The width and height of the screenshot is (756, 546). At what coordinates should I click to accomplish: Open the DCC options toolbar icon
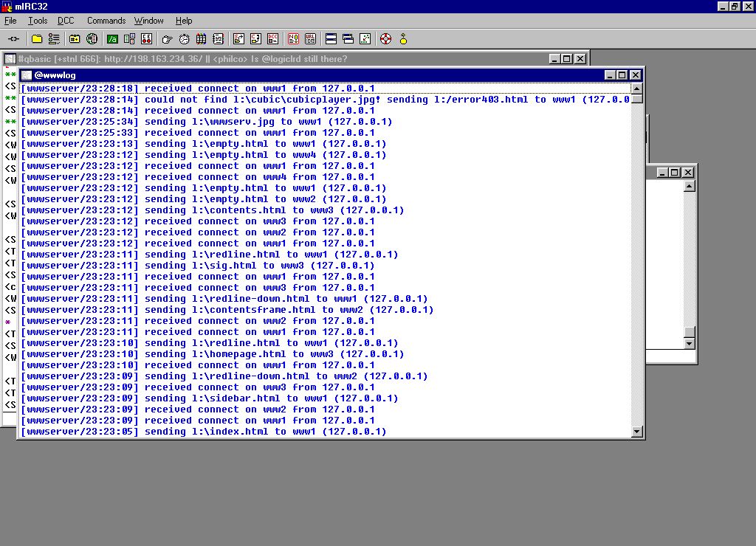[273, 38]
